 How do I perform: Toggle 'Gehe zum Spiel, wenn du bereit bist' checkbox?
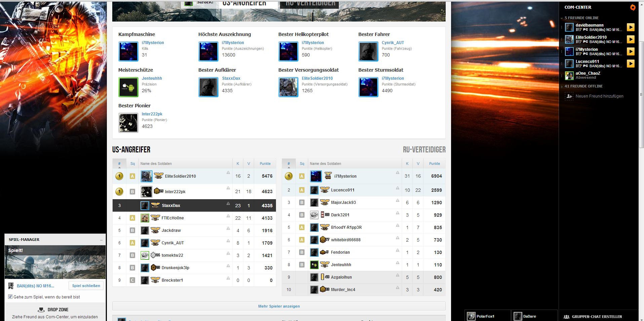[10, 297]
